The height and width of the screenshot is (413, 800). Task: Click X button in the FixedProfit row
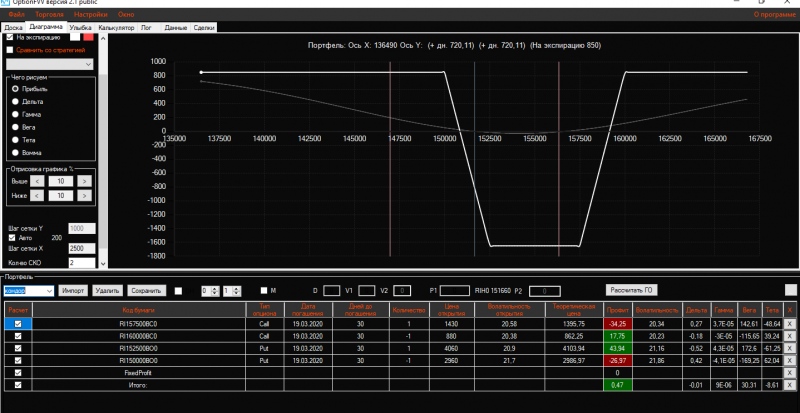click(790, 373)
